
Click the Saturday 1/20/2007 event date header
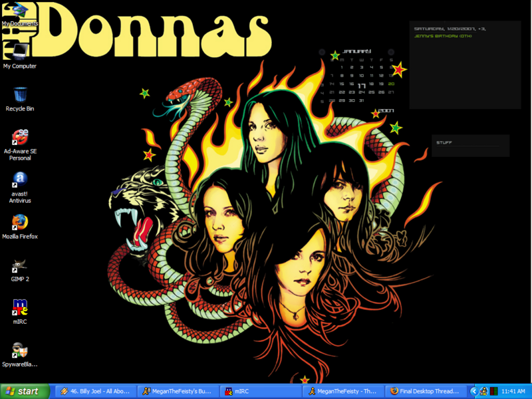(450, 29)
